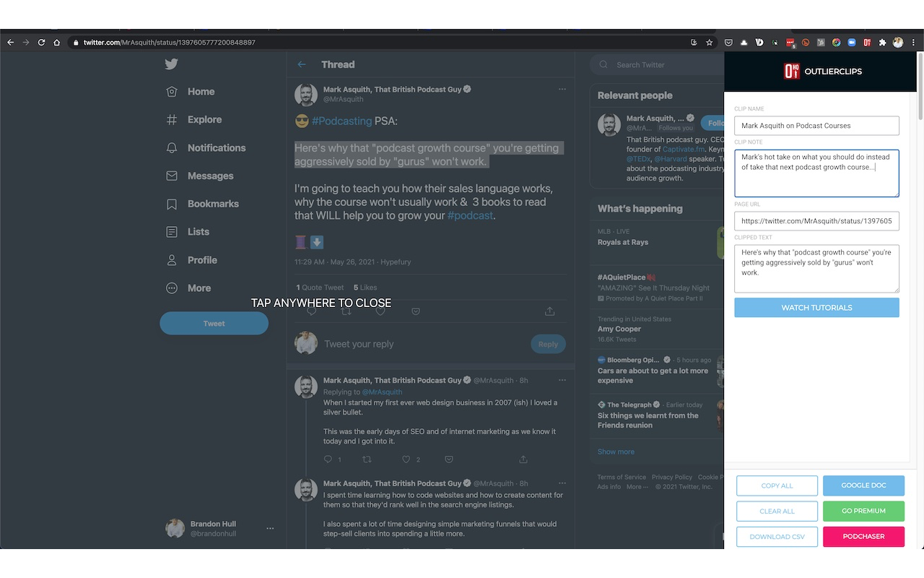
Task: Click Mark Asquith avatar on main tweet
Action: click(x=306, y=95)
